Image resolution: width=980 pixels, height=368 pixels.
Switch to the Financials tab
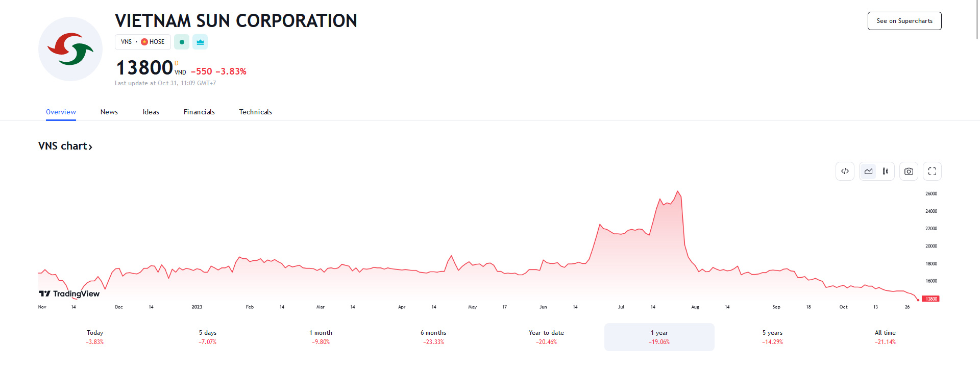(199, 112)
